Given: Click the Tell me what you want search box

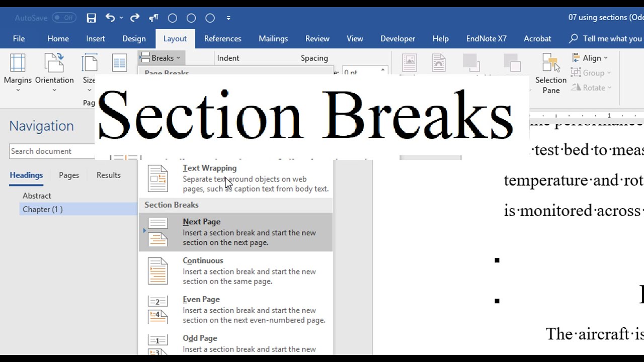Looking at the screenshot, I should [606, 39].
